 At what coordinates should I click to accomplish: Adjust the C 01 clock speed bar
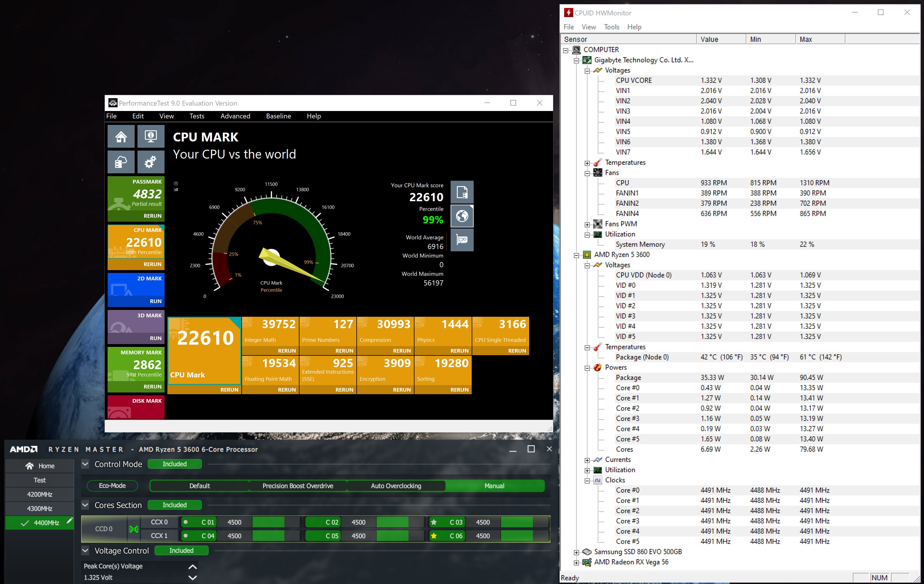[x=276, y=522]
